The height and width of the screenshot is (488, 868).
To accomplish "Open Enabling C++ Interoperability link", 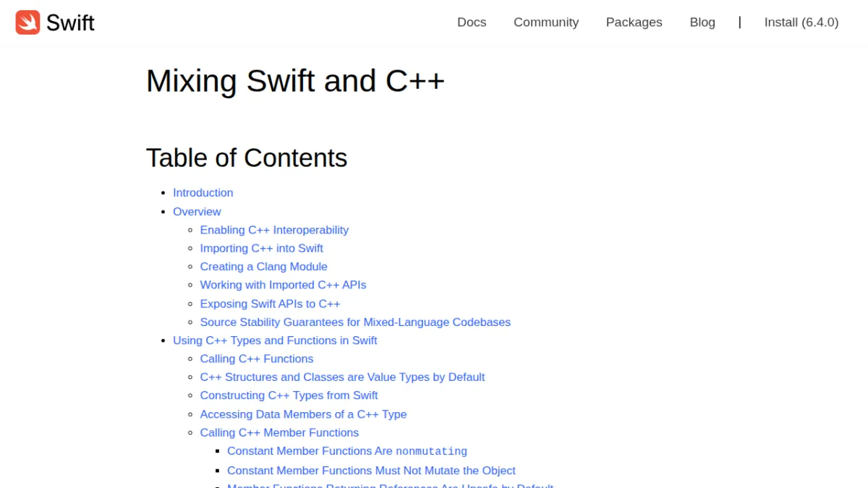I will pos(274,230).
